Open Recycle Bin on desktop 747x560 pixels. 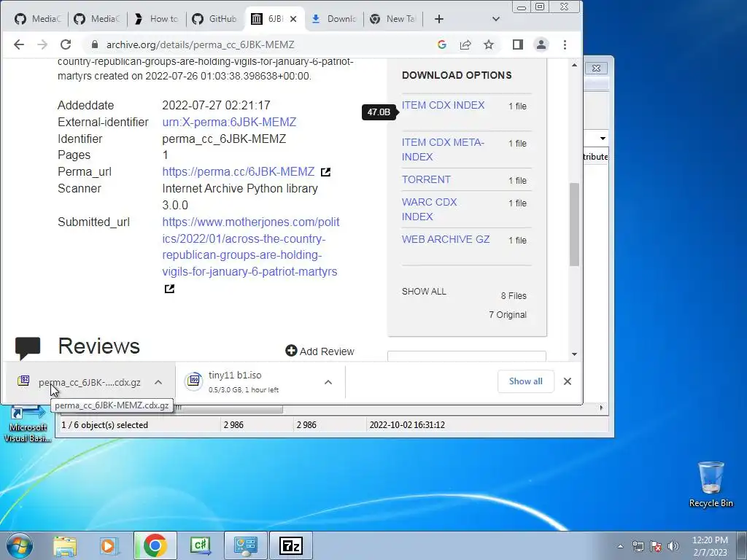(711, 485)
